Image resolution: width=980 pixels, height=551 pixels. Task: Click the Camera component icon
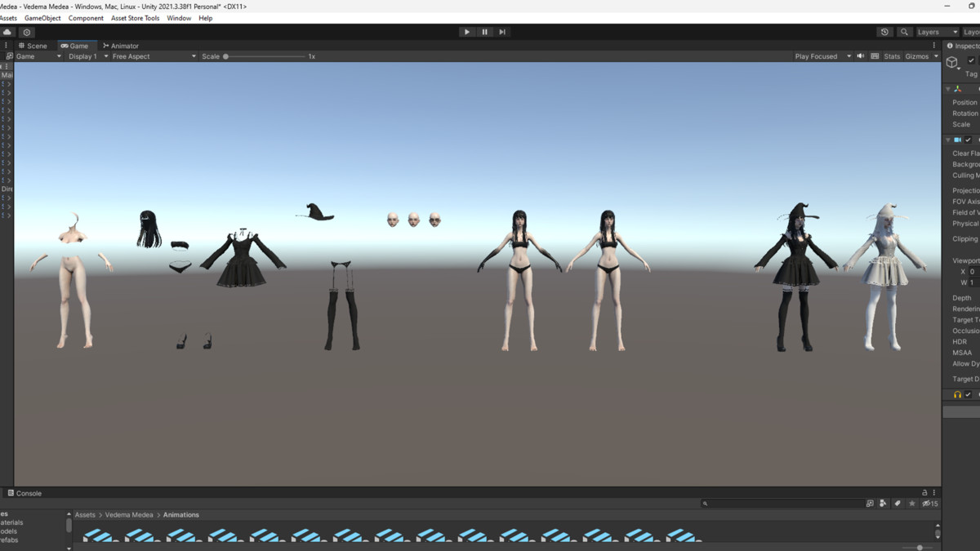pos(958,140)
